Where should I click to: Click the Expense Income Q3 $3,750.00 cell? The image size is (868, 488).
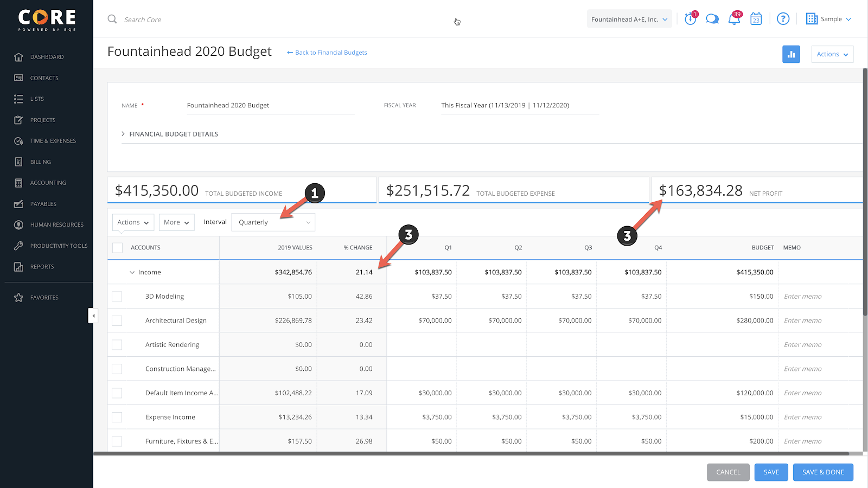[x=562, y=418]
